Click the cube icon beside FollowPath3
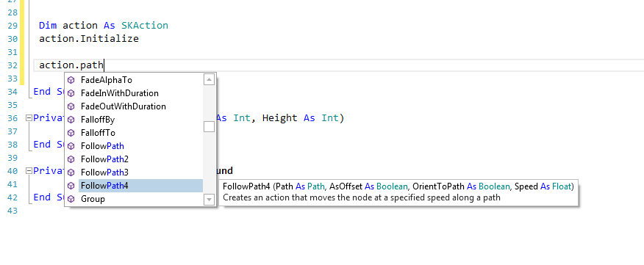644x265 pixels. [71, 173]
